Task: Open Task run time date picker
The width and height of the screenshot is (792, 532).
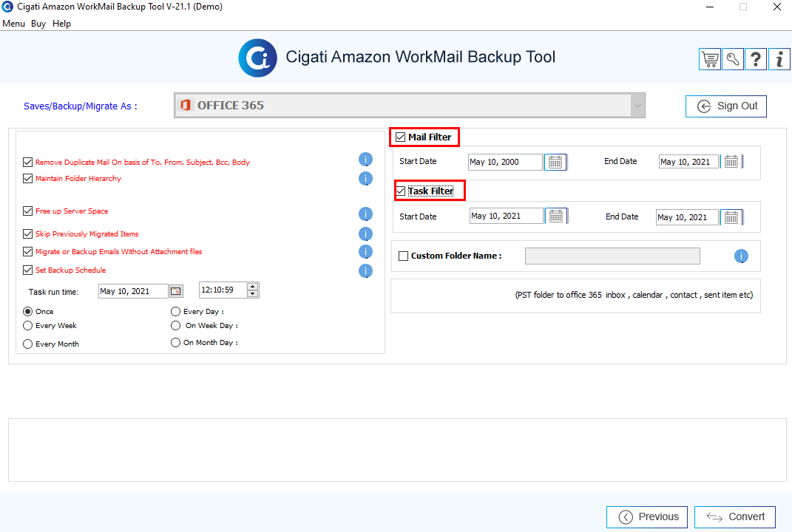Action: [176, 291]
